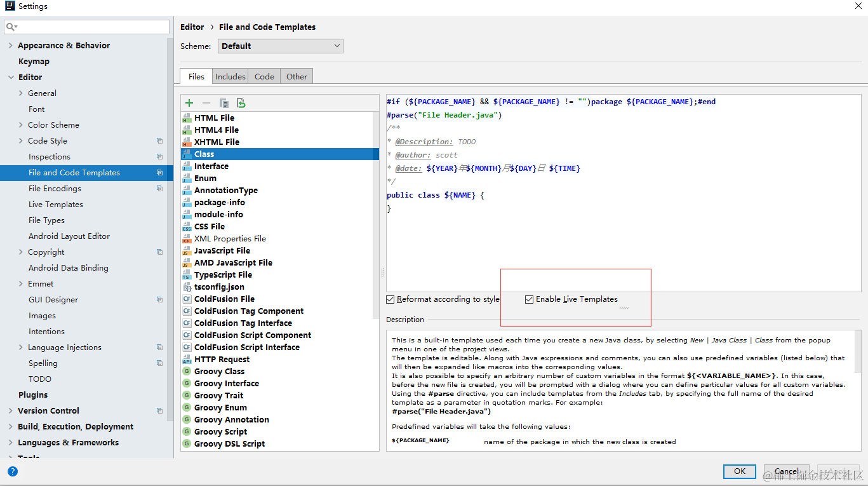Viewport: 868px width, 486px height.
Task: Switch to the Other tab
Action: point(297,76)
